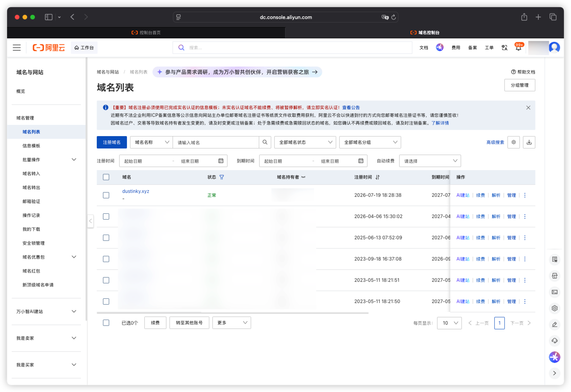Screen dimensions: 571x392
Task: Check the dustinky.xyz row checkbox
Action: pyautogui.click(x=106, y=195)
